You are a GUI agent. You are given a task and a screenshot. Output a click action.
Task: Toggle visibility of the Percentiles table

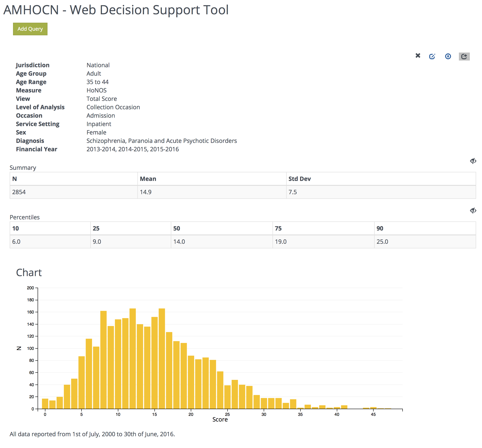(473, 210)
